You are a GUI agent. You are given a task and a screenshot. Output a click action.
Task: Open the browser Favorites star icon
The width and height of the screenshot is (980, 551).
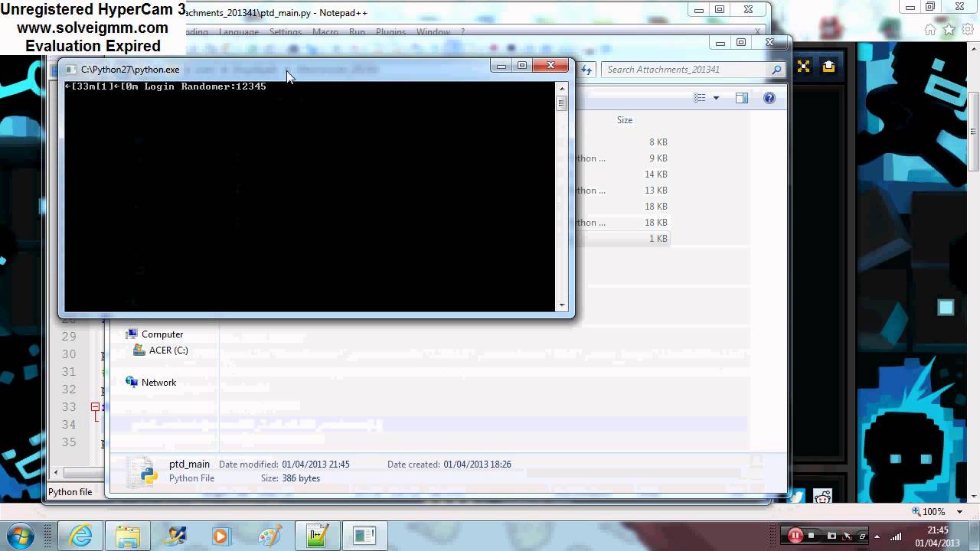(949, 30)
